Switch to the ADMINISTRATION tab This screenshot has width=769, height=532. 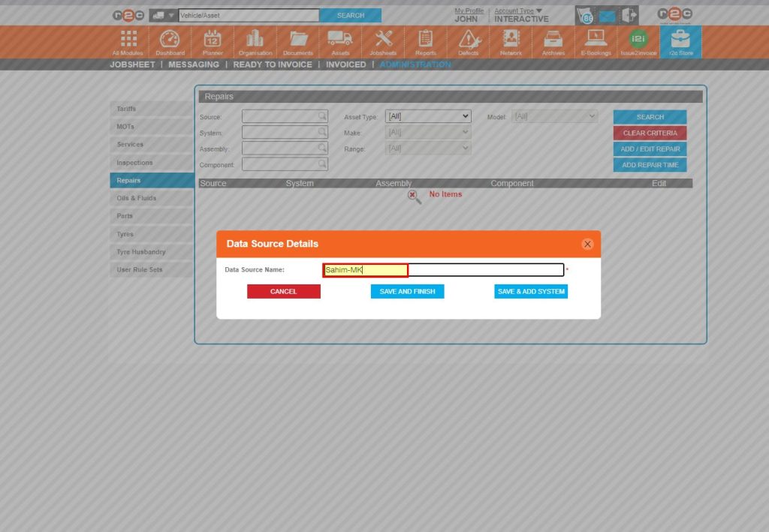point(415,65)
